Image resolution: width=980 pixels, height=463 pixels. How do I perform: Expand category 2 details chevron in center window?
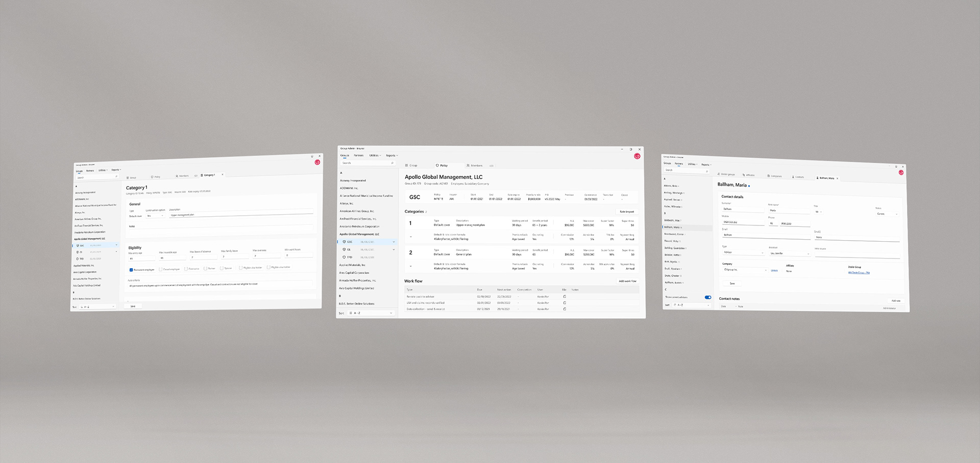coord(411,266)
